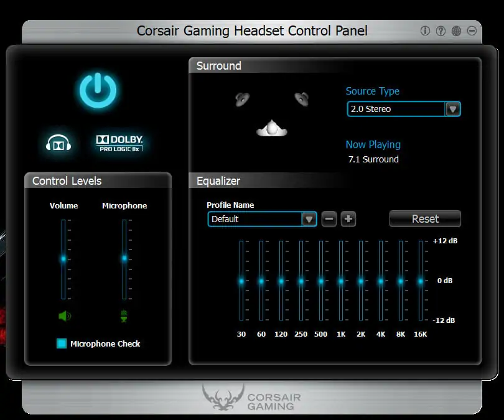Click the 2K equalizer slider
Viewport: 504px width, 420px height.
[x=361, y=281]
